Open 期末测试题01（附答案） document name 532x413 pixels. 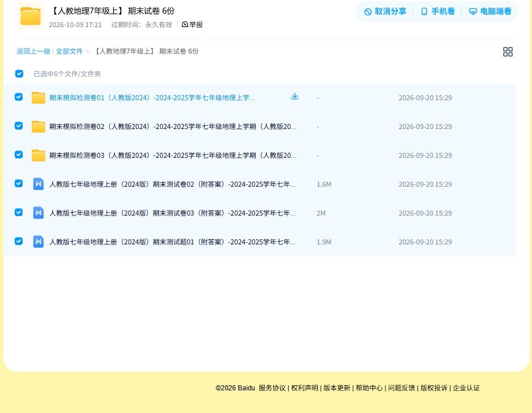click(x=173, y=242)
